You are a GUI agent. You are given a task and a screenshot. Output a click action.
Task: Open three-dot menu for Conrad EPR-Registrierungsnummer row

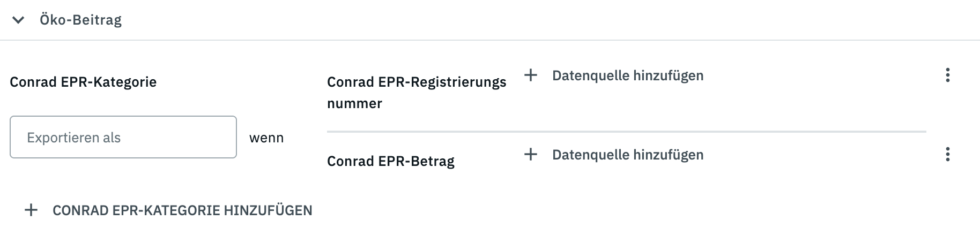click(947, 75)
